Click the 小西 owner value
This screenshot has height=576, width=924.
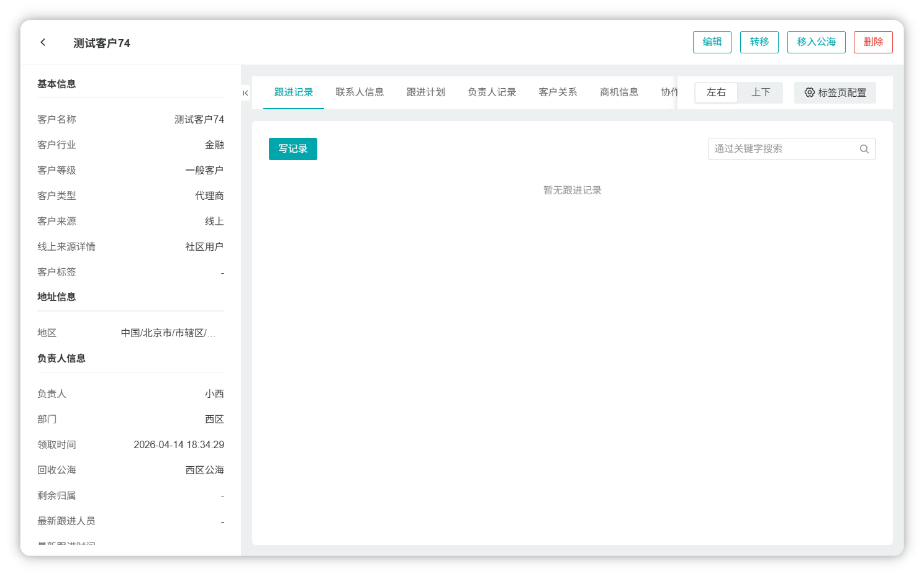point(215,394)
